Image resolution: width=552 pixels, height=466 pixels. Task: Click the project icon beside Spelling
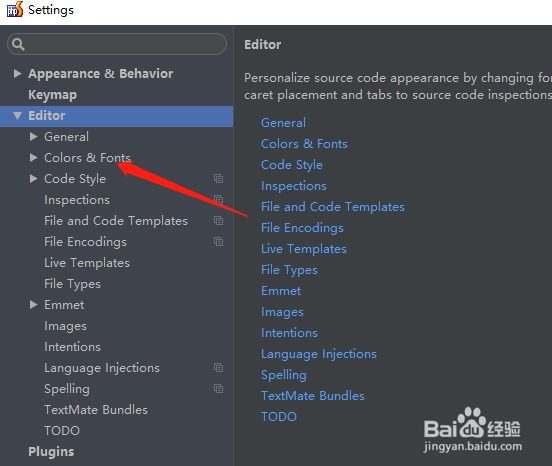click(x=218, y=389)
